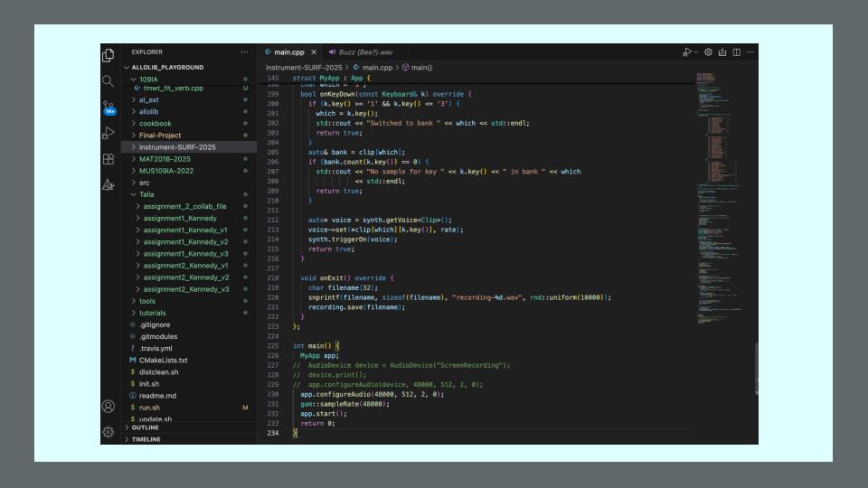Open the Source Control view
The height and width of the screenshot is (488, 868).
point(108,107)
